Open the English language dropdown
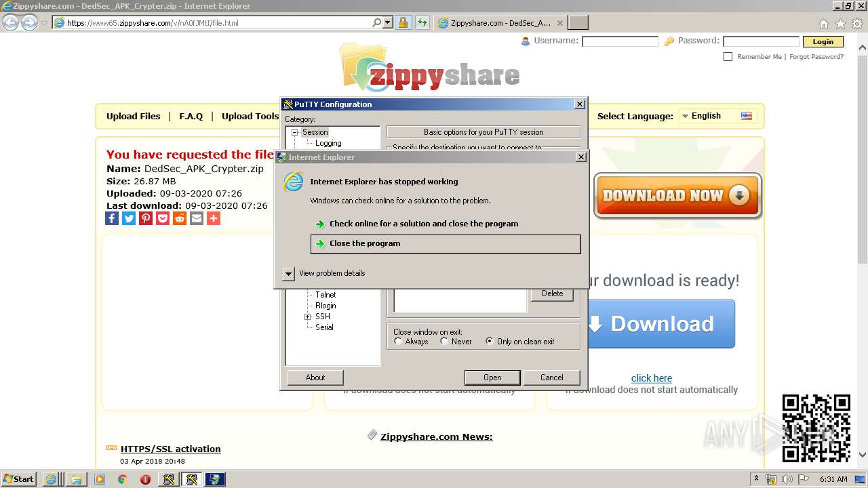 [718, 116]
